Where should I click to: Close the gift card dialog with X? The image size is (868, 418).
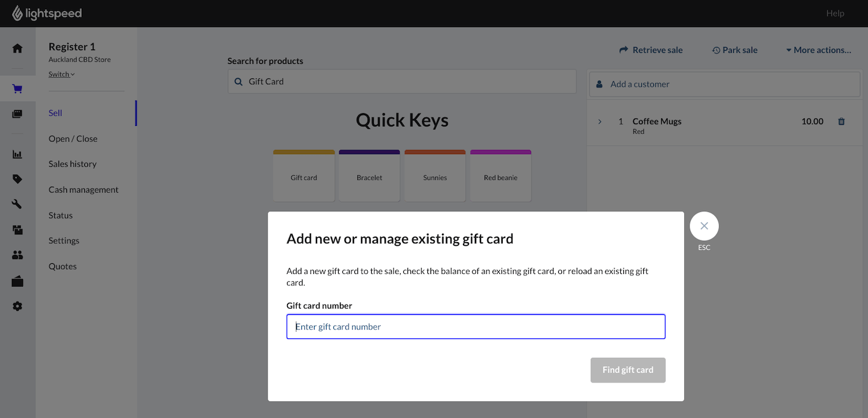point(704,226)
